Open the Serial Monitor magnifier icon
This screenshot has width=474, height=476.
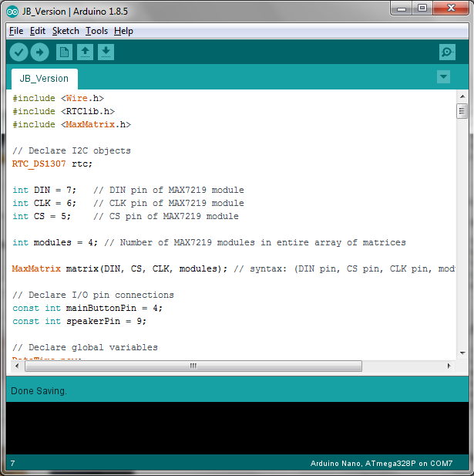click(x=447, y=52)
